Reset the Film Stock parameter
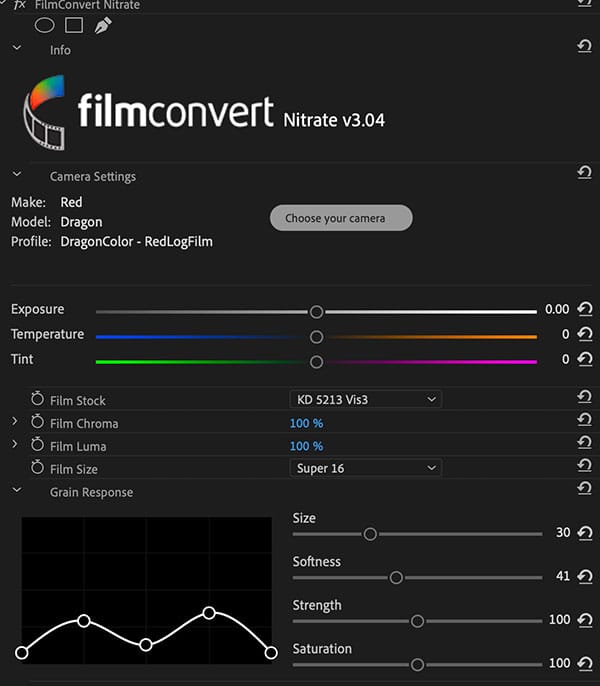 coord(584,397)
